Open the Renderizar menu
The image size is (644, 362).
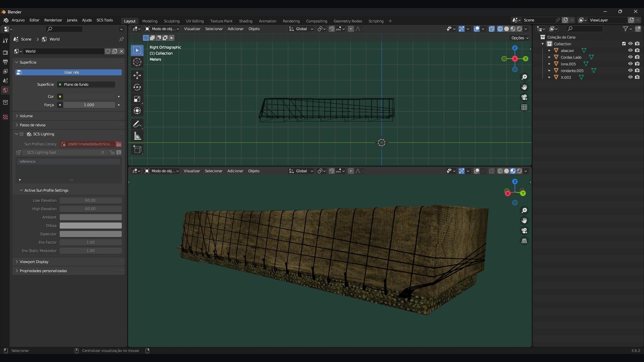click(53, 20)
